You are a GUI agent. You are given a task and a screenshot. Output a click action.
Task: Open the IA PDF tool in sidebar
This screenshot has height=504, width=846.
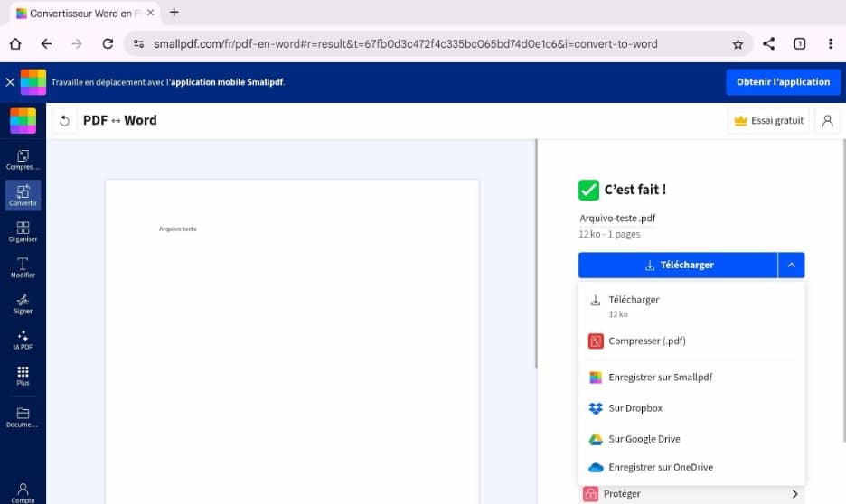pos(23,341)
